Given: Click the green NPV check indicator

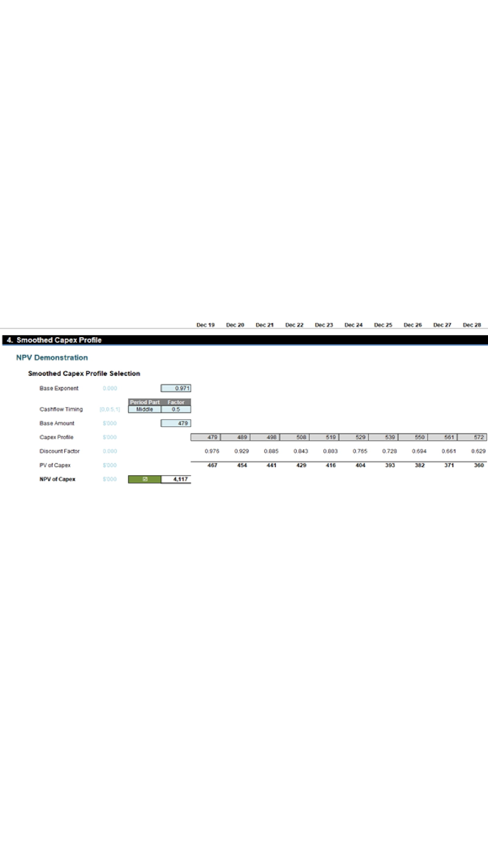Looking at the screenshot, I should click(x=145, y=479).
